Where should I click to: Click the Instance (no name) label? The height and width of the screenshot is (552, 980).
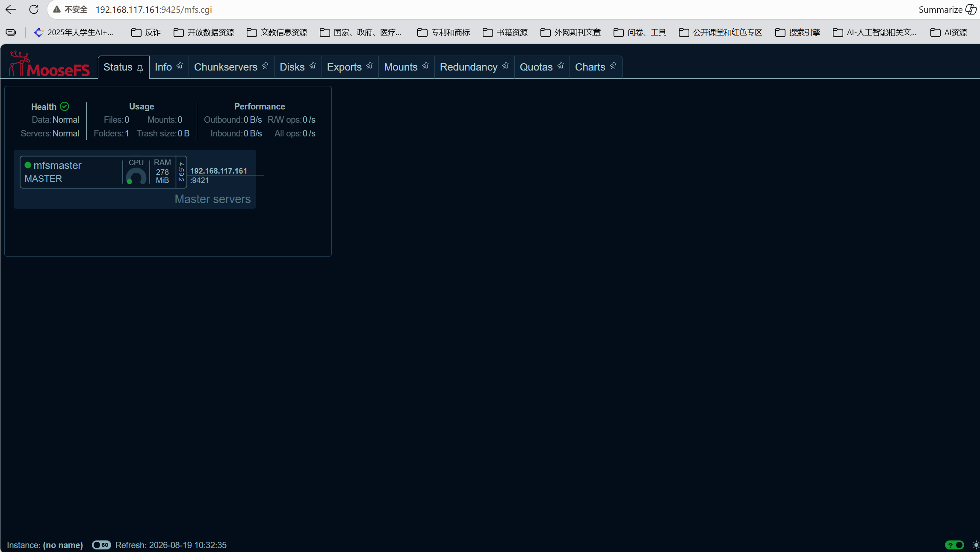tap(45, 545)
